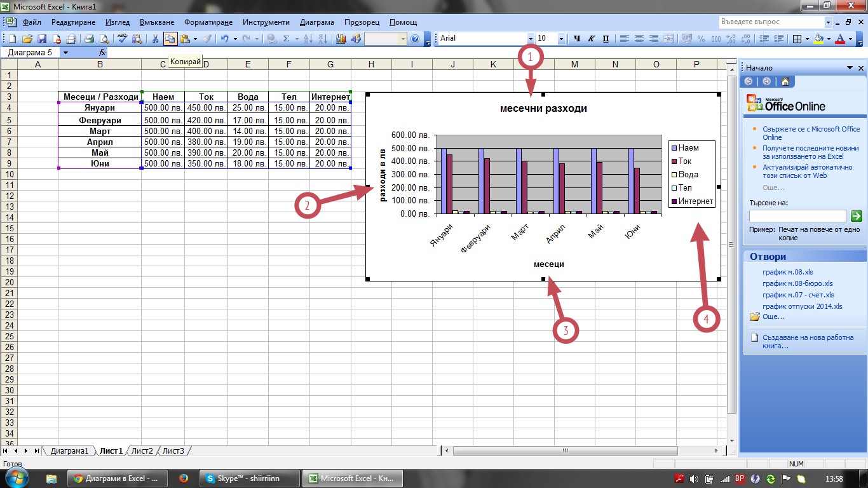The height and width of the screenshot is (488, 868).
Task: Switch to Chrome window Диаграми в Excel
Action: pos(118,478)
